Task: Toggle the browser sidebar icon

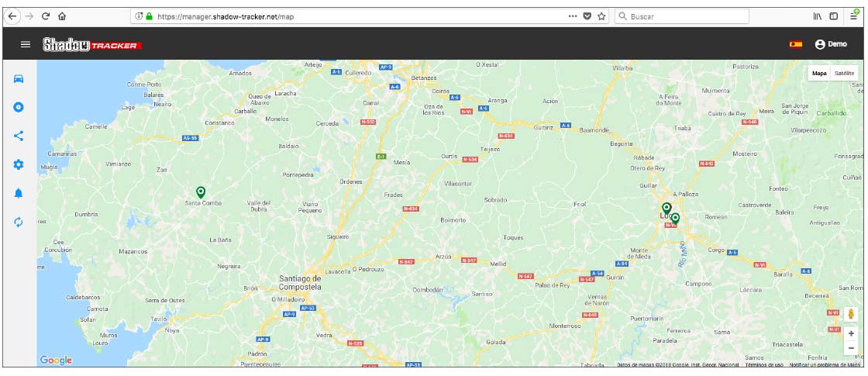Action: point(834,16)
